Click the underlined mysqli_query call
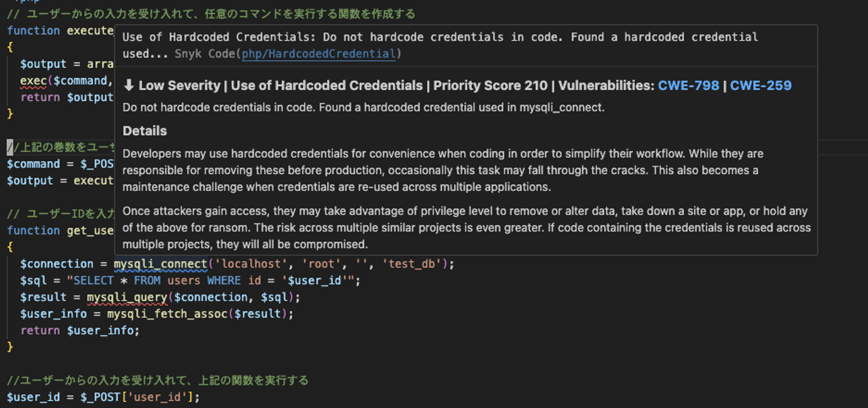The height and width of the screenshot is (408, 868). [127, 297]
